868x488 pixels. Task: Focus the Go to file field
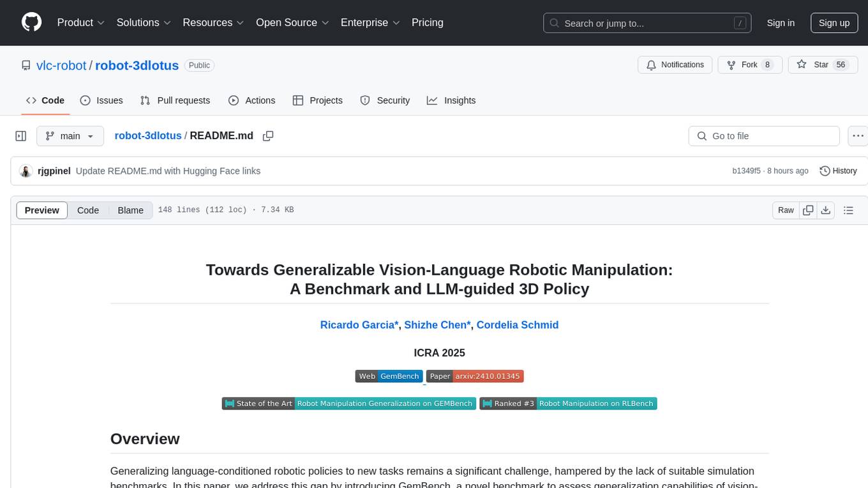(x=764, y=136)
